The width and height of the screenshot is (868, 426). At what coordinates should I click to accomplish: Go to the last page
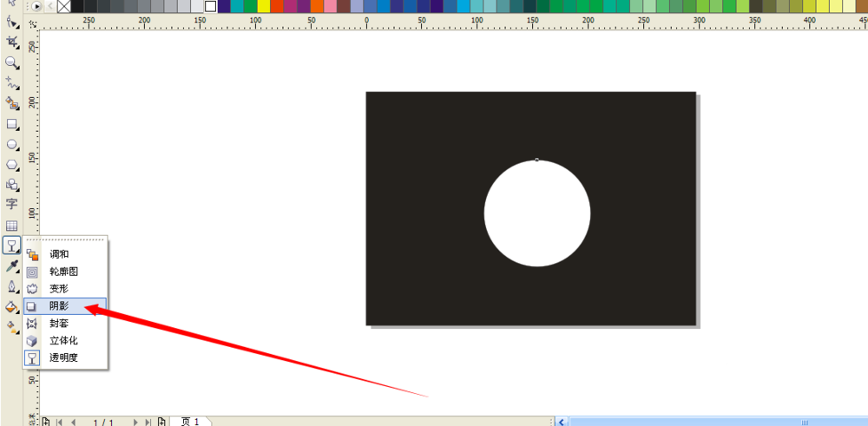148,423
